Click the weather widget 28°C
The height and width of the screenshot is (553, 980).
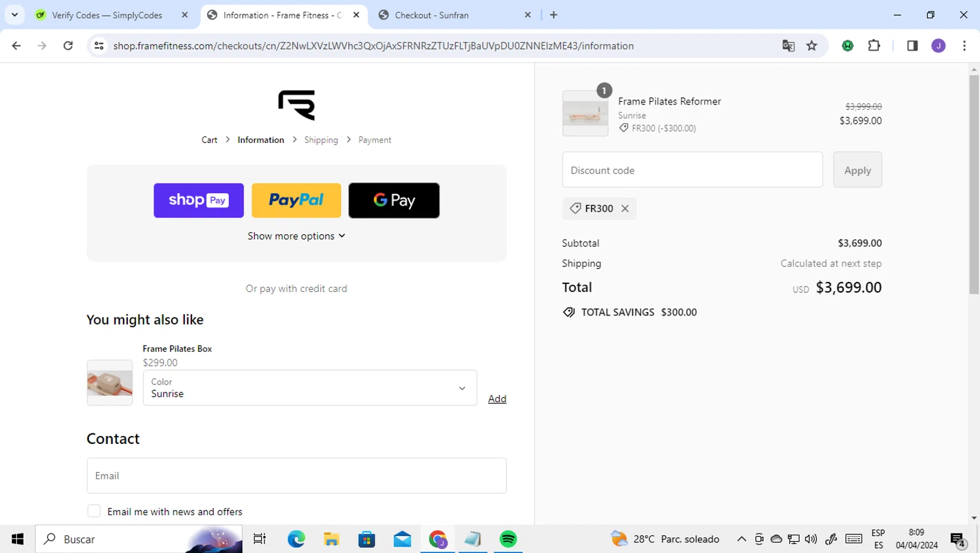tap(664, 539)
